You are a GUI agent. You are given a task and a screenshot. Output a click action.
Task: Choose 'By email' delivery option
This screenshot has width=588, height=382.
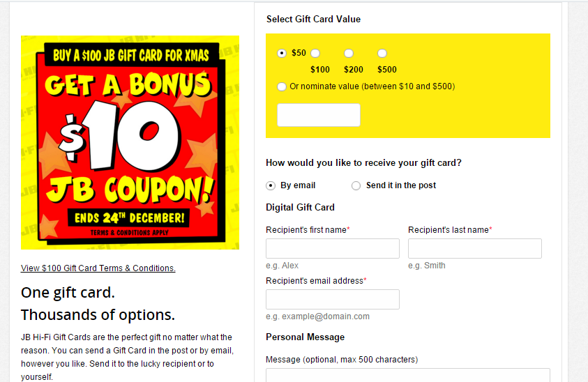click(x=271, y=185)
